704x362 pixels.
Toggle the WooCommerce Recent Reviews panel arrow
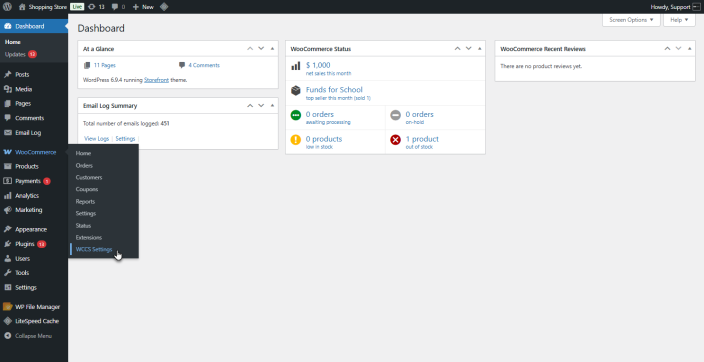coord(690,49)
